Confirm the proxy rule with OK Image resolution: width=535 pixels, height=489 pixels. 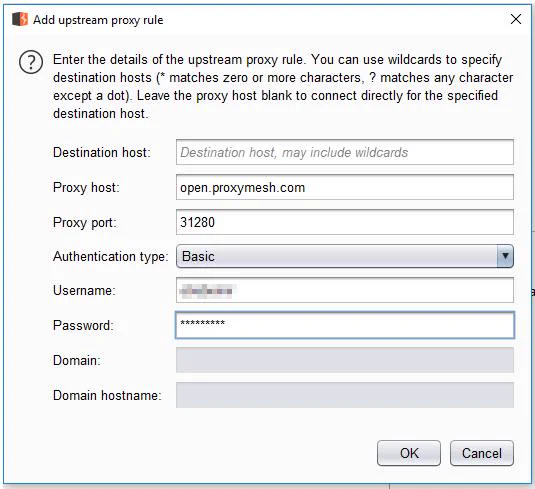(x=409, y=453)
